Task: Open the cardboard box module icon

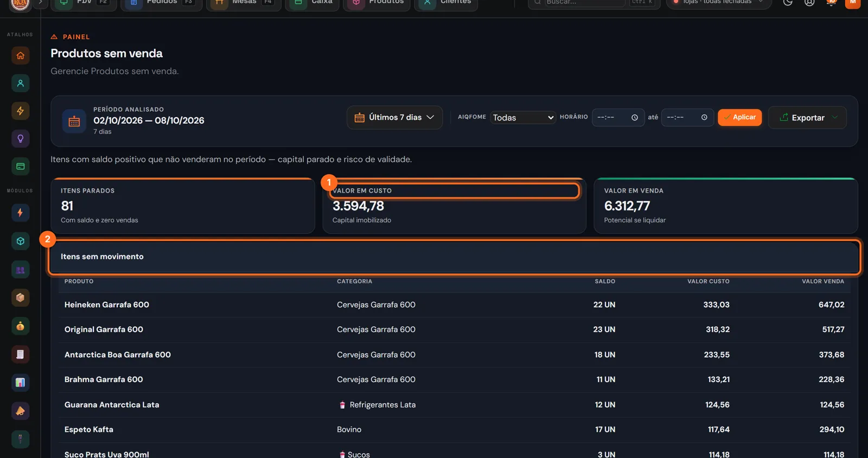Action: (21, 297)
